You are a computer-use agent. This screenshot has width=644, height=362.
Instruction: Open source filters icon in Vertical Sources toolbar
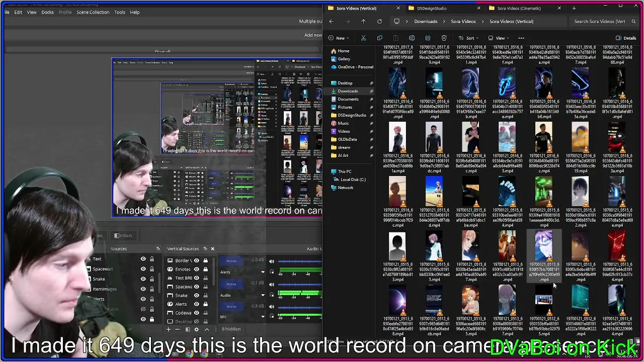point(187,329)
